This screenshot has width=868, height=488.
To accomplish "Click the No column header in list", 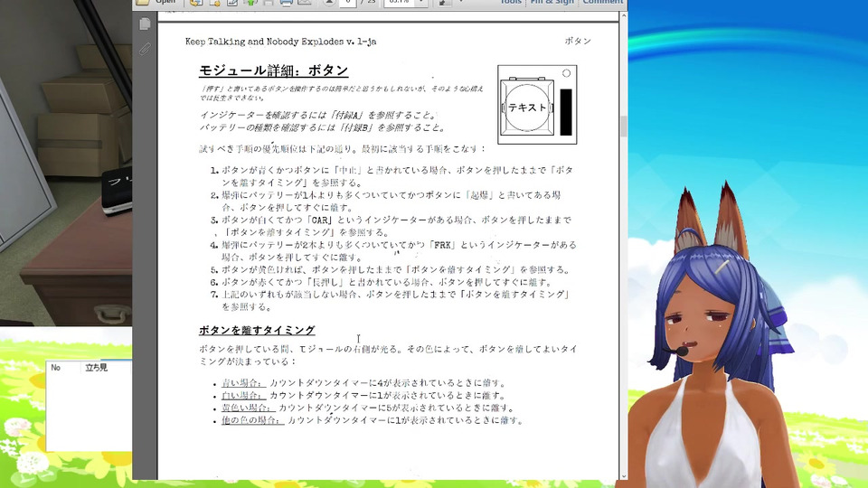I will (x=56, y=368).
